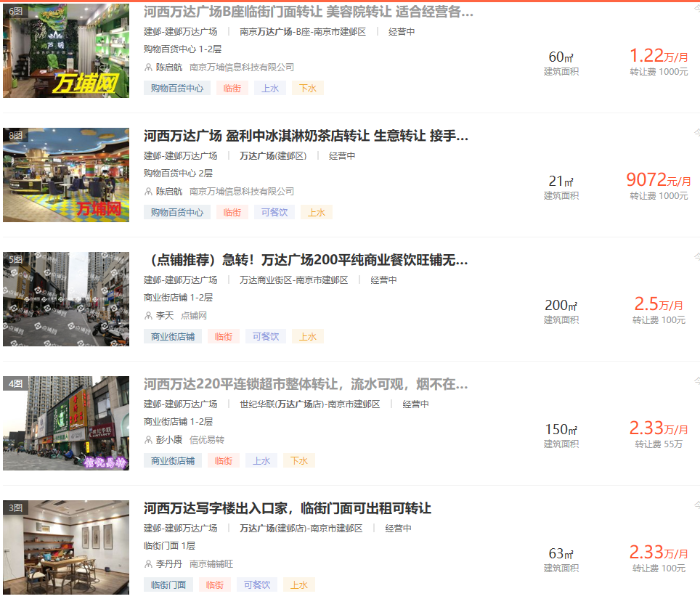Click the 6图 photo count badge
The height and width of the screenshot is (599, 700).
15,11
